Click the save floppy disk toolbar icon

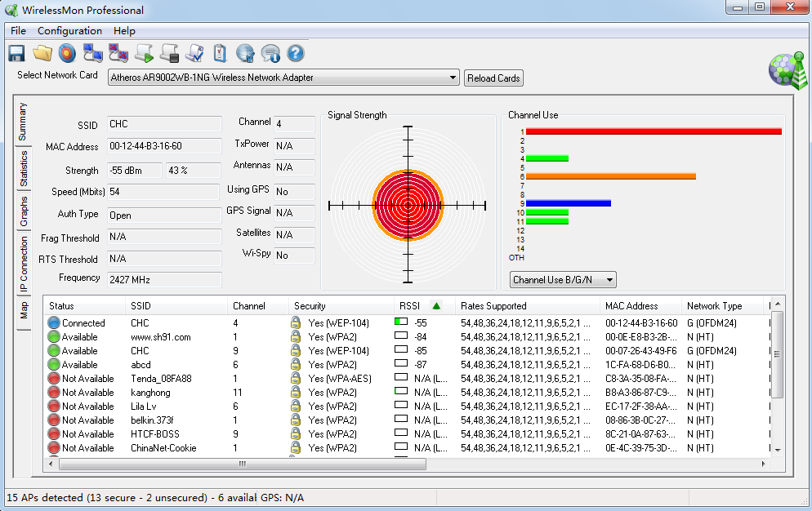click(16, 53)
